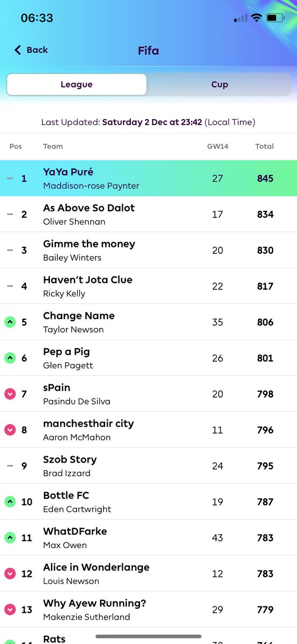
Task: Tap the Back chevron arrow icon
Action: pos(18,50)
